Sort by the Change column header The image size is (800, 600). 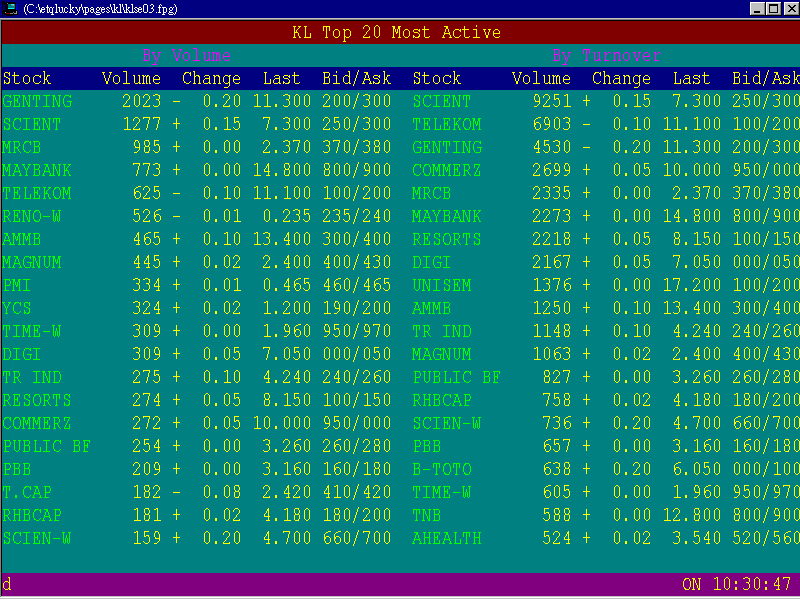[x=211, y=78]
